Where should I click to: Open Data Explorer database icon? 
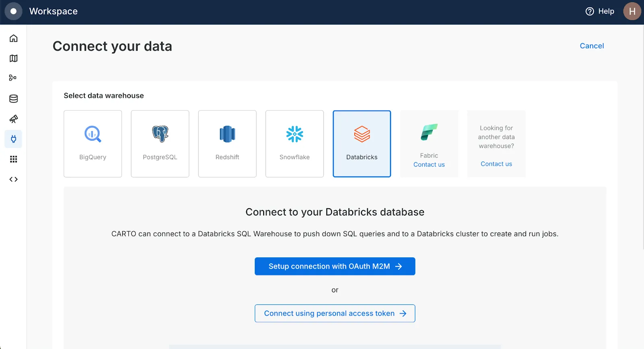13,99
